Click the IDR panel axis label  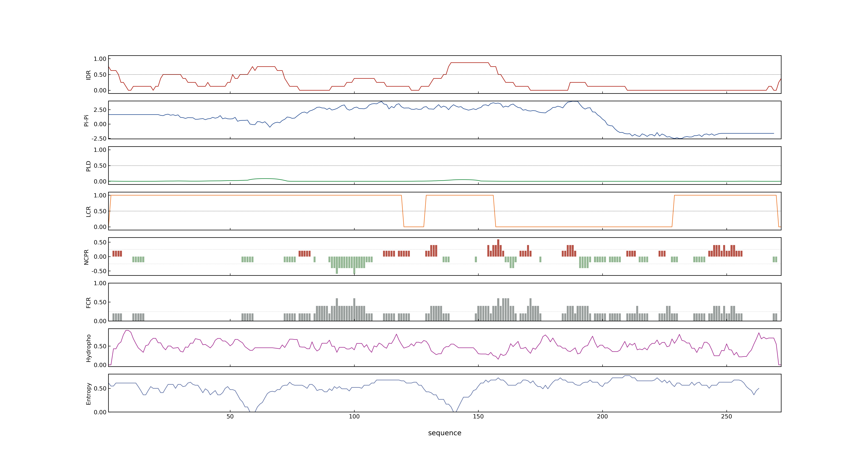(88, 75)
